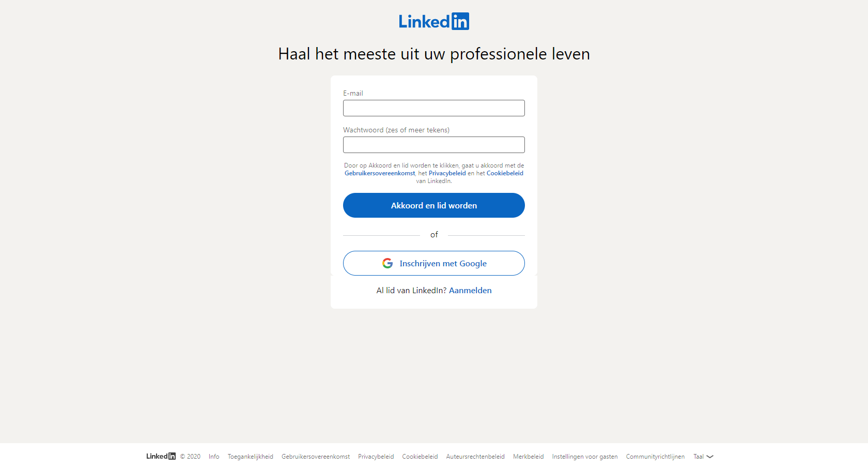Open Privacybeleid link in the form text

pyautogui.click(x=447, y=173)
